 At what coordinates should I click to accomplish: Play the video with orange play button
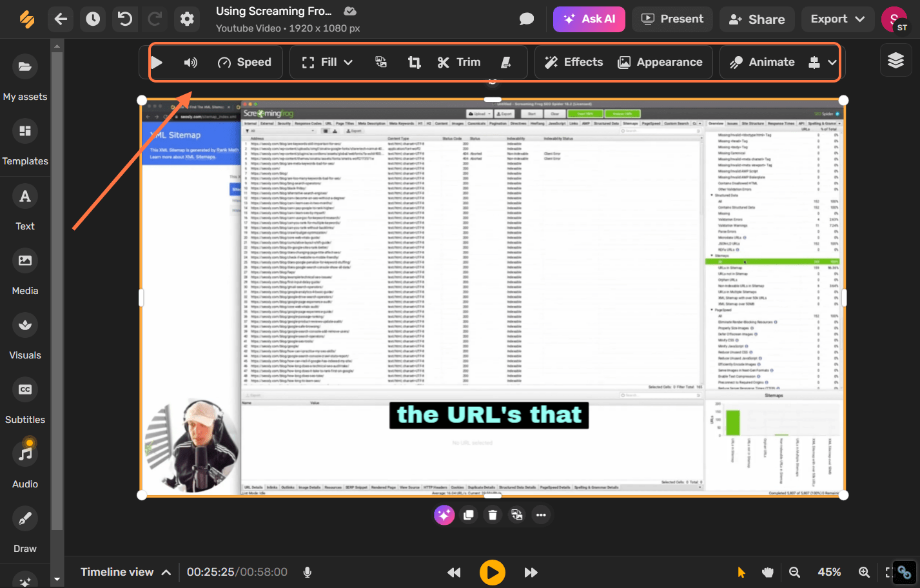click(493, 573)
